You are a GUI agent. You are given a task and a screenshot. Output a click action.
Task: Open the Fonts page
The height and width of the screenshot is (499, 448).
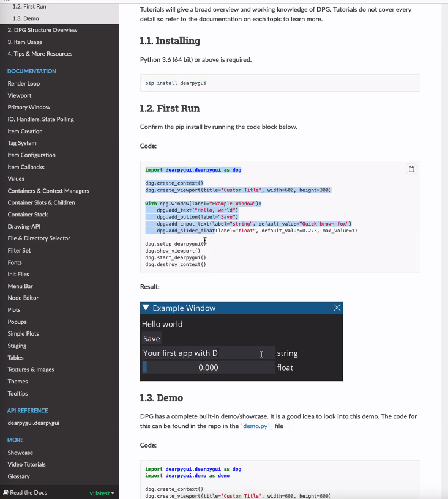(x=15, y=262)
